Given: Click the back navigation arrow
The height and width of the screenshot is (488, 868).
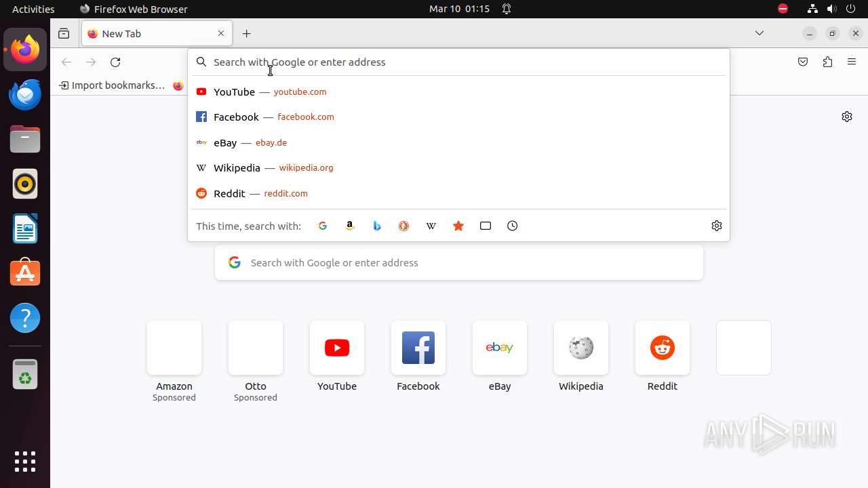Looking at the screenshot, I should pos(66,62).
